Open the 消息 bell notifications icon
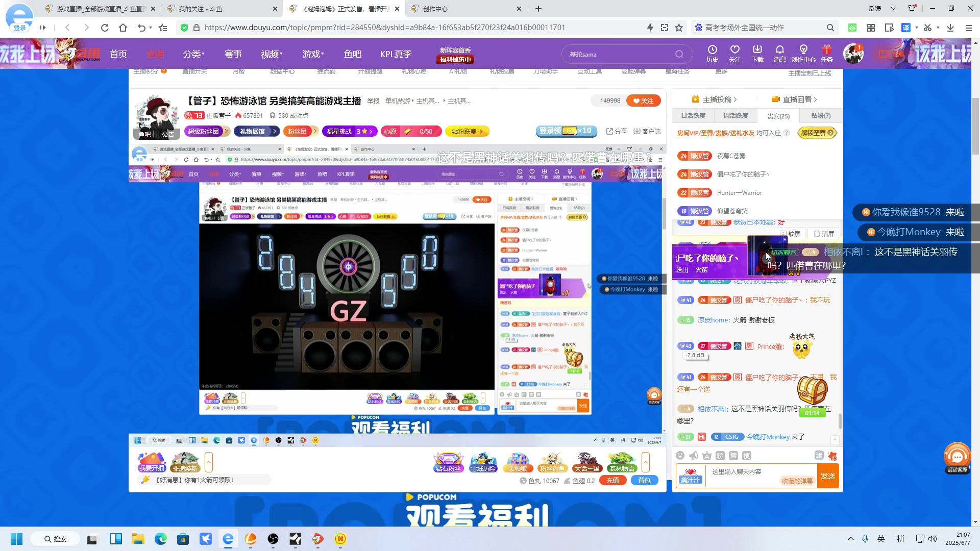This screenshot has height=551, width=980. pos(779,53)
